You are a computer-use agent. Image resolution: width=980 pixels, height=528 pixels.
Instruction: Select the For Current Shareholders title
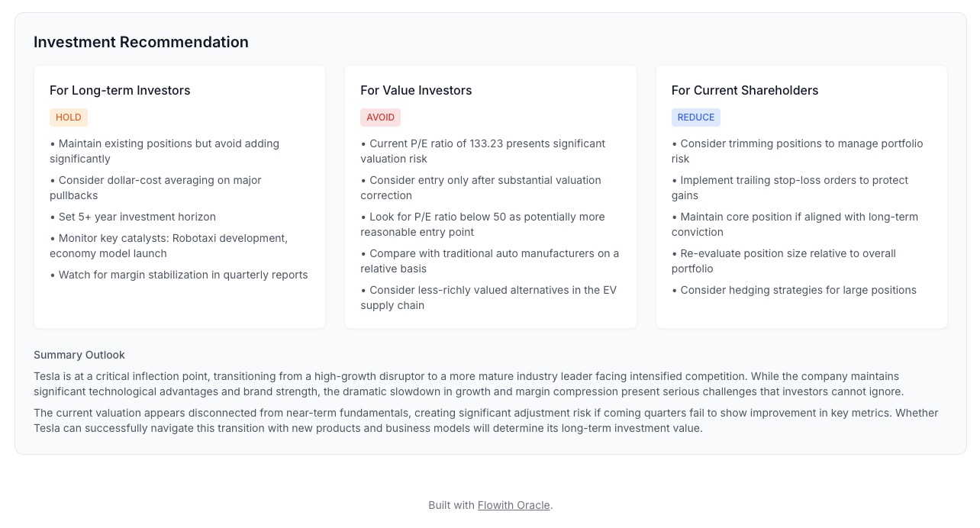(744, 90)
